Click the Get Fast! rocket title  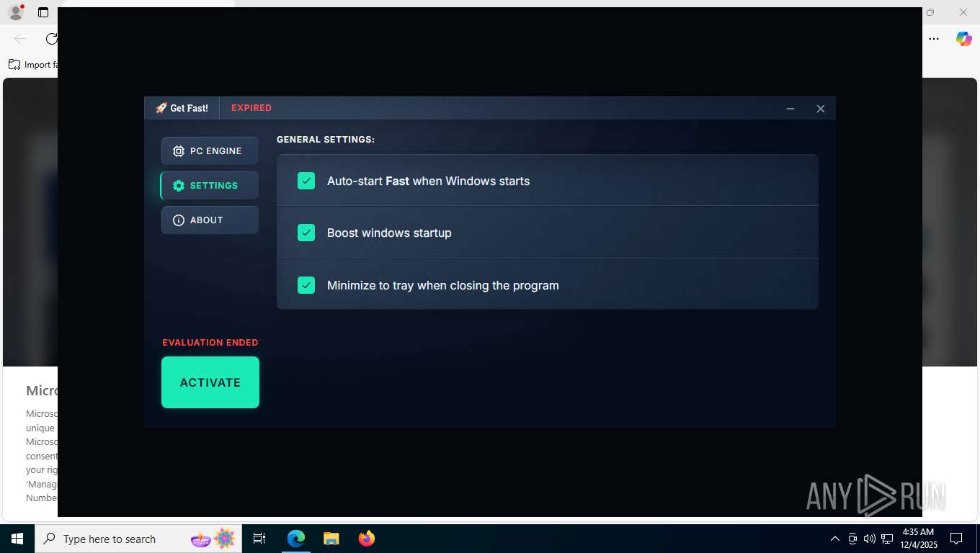click(182, 108)
